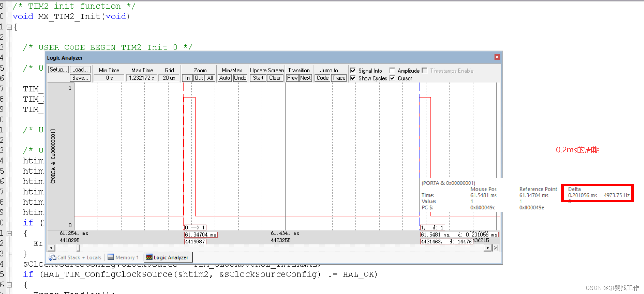Jump to Prev transition
This screenshot has width=644, height=294.
pyautogui.click(x=292, y=78)
